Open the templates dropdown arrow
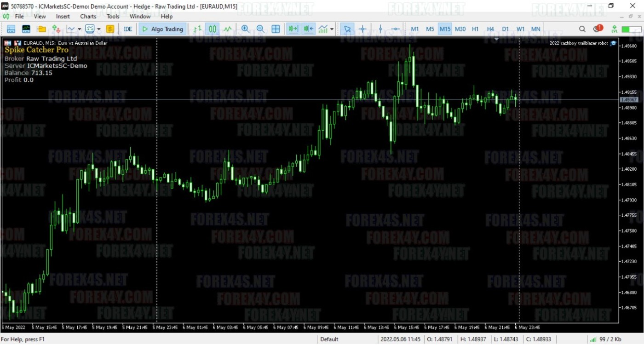 (x=99, y=29)
